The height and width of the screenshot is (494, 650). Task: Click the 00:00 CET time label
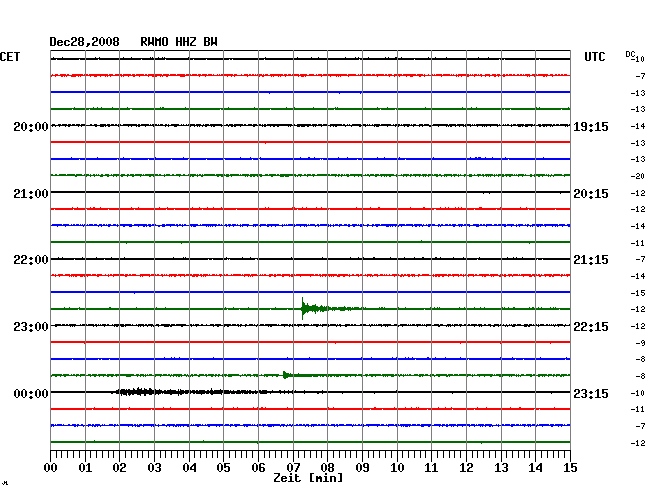point(31,393)
